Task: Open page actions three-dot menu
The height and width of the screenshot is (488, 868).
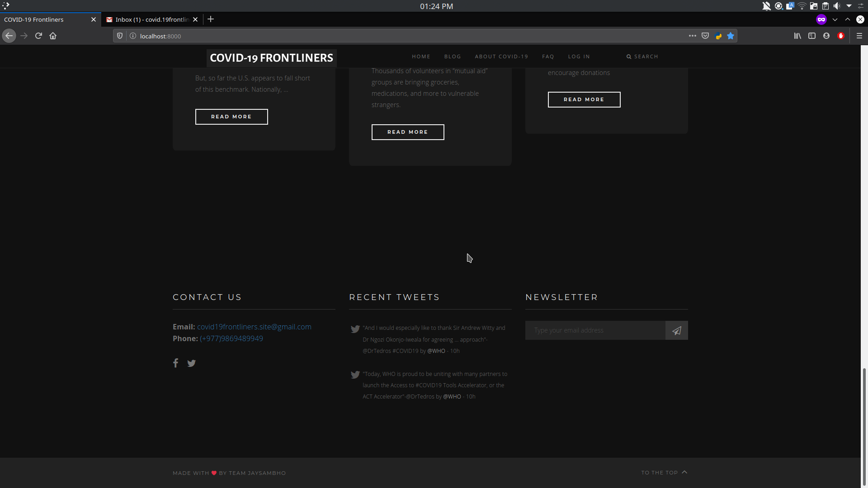Action: [692, 36]
